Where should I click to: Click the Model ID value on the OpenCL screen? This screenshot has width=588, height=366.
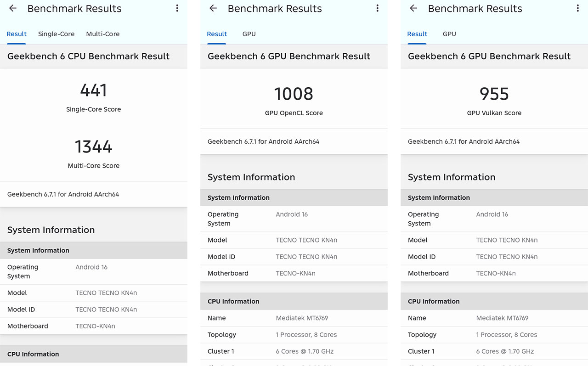306,257
